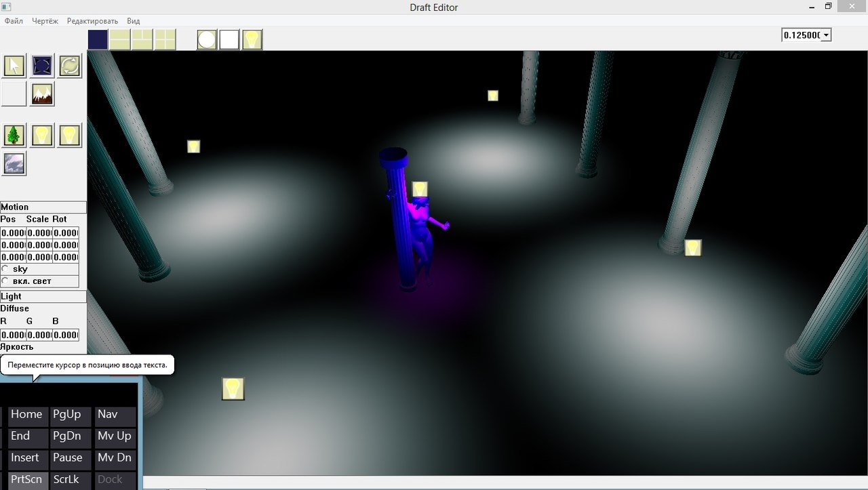
Task: Select the arrow pointer tool
Action: [x=14, y=66]
